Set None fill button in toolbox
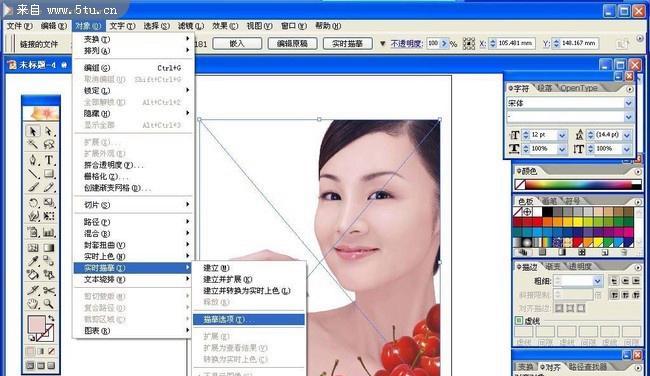This screenshot has width=650, height=376. pos(51,352)
